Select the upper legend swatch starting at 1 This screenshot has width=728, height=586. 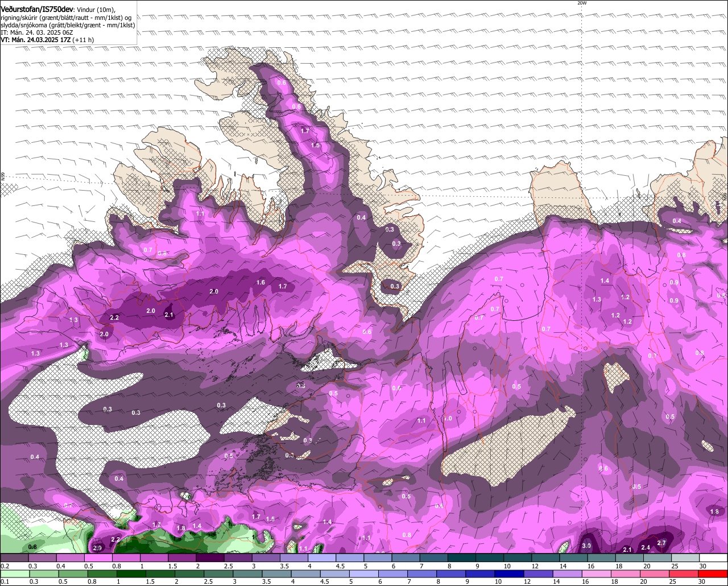pyautogui.click(x=154, y=558)
